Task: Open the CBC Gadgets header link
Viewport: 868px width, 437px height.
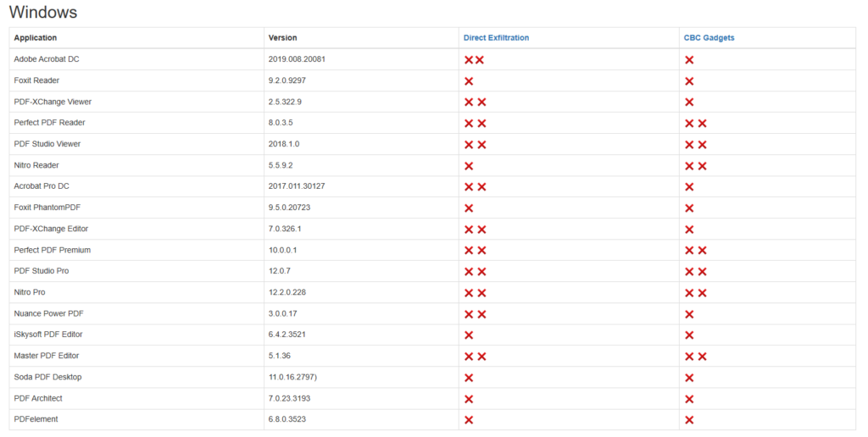Action: [x=709, y=38]
